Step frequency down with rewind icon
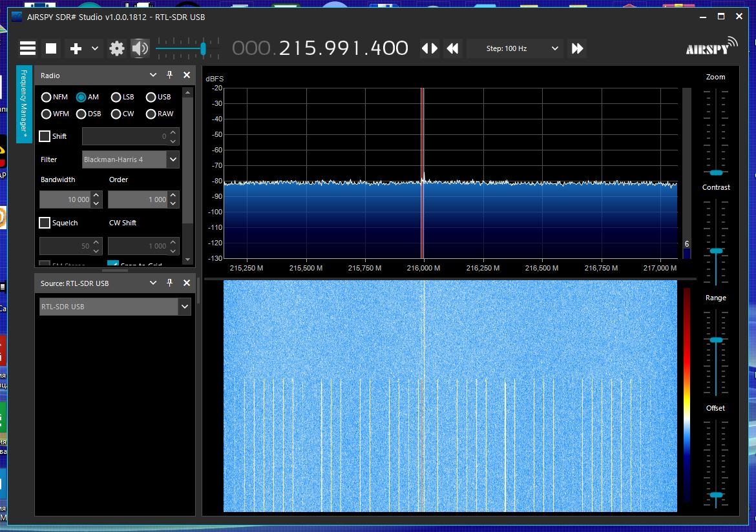 [x=453, y=48]
